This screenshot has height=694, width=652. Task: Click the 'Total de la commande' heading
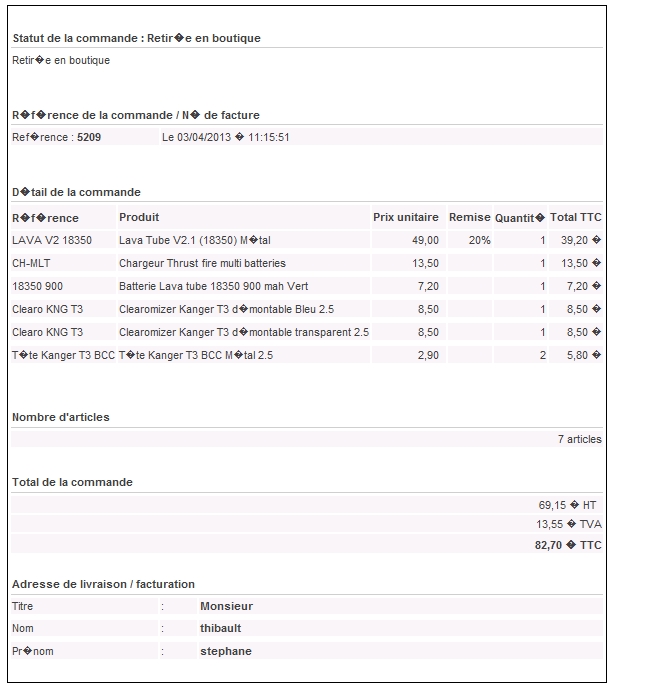pyautogui.click(x=72, y=482)
